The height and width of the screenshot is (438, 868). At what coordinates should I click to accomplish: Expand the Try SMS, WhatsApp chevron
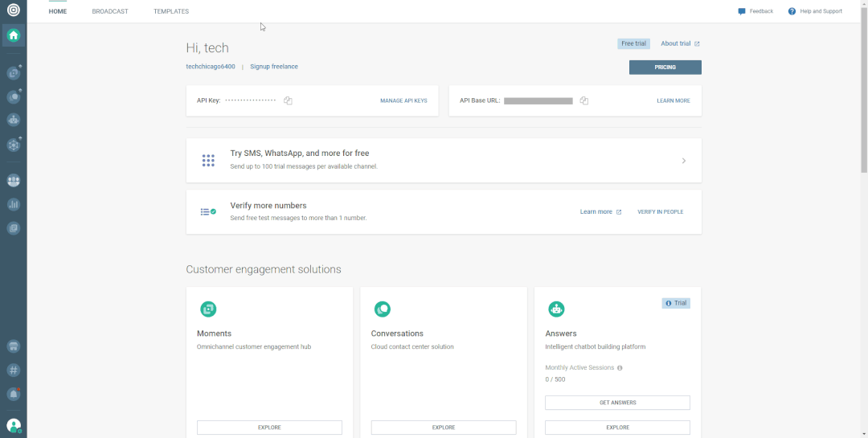pyautogui.click(x=684, y=161)
